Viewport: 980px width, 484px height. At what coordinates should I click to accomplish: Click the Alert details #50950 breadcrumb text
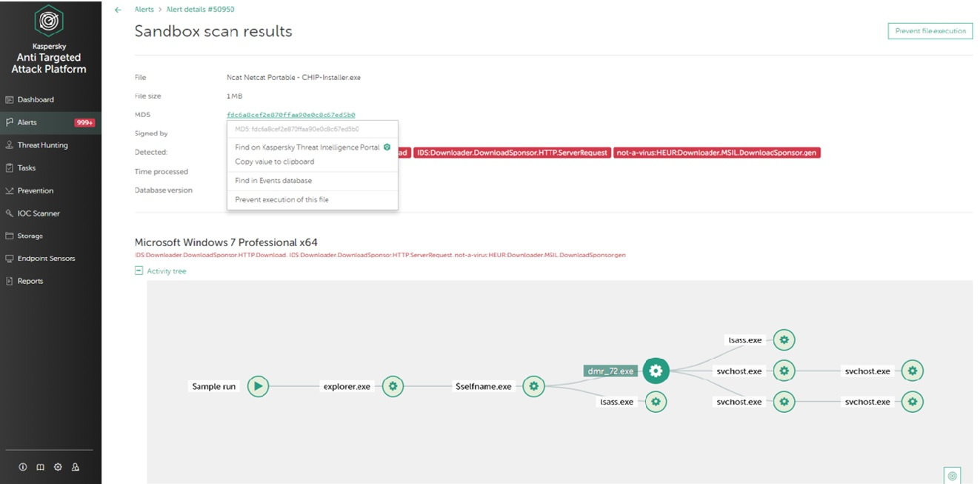[201, 10]
